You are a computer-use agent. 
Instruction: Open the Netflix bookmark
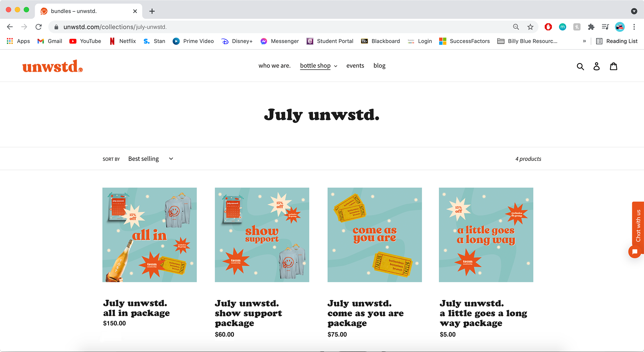point(122,41)
